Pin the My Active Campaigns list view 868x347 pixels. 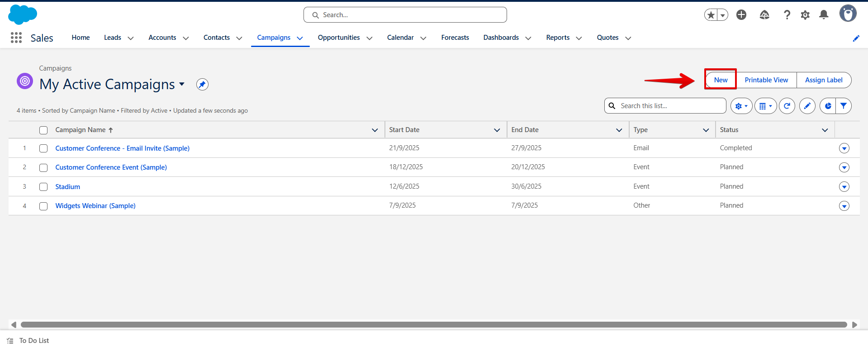(202, 84)
